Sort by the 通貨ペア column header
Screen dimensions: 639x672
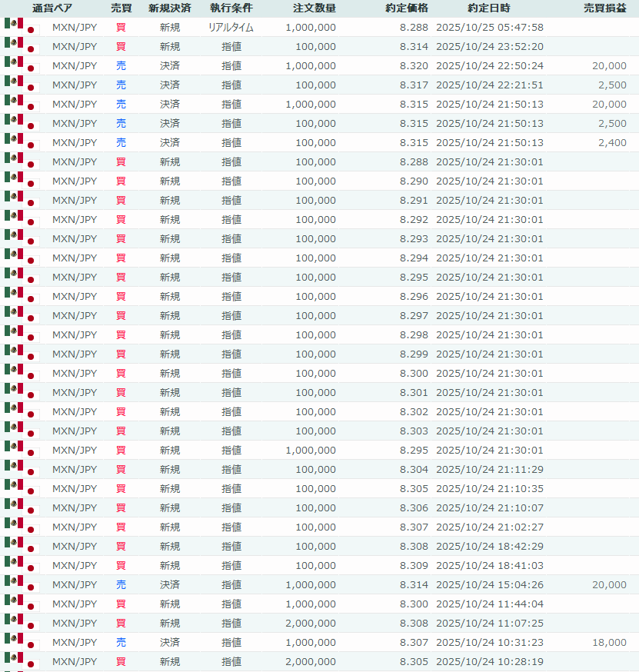(52, 8)
